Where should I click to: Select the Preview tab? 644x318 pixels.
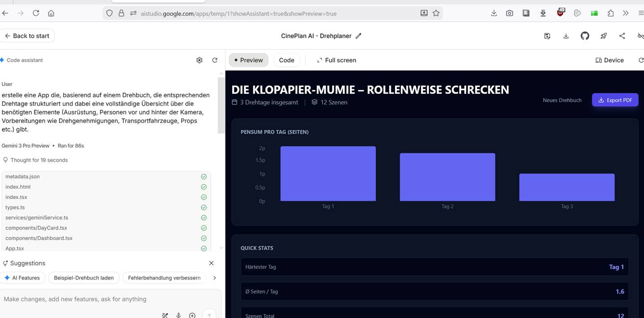click(249, 60)
